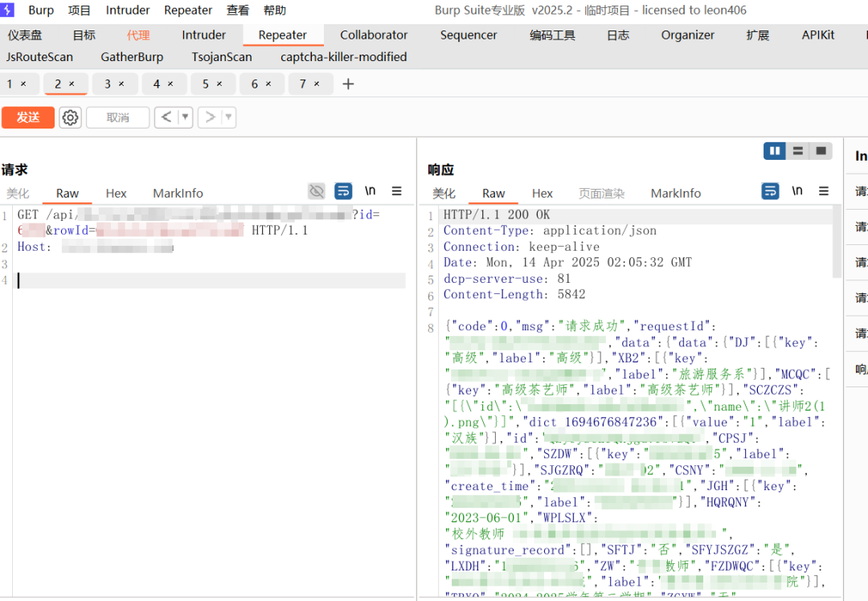
Task: Go back to previous request with left arrow
Action: [166, 117]
